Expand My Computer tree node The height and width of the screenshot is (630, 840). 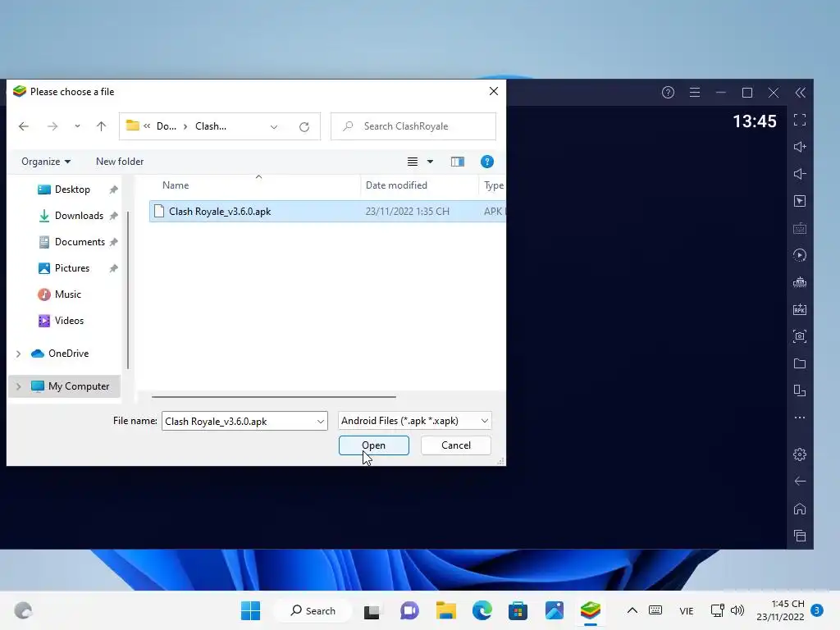[x=18, y=386]
